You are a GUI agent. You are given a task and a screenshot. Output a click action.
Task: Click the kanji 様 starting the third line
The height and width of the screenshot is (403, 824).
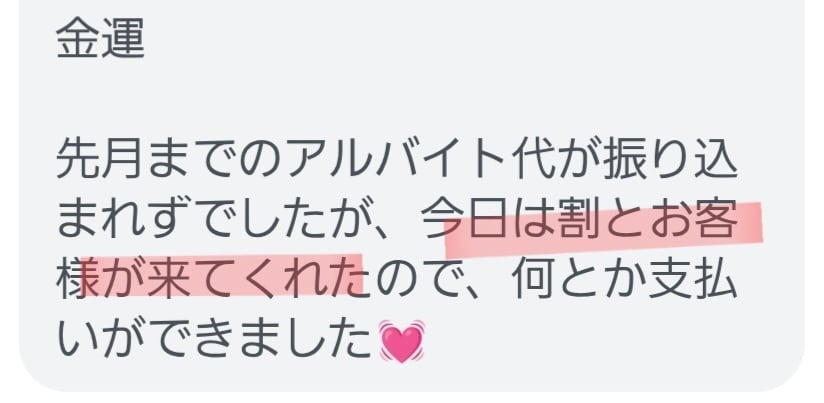tap(75, 280)
